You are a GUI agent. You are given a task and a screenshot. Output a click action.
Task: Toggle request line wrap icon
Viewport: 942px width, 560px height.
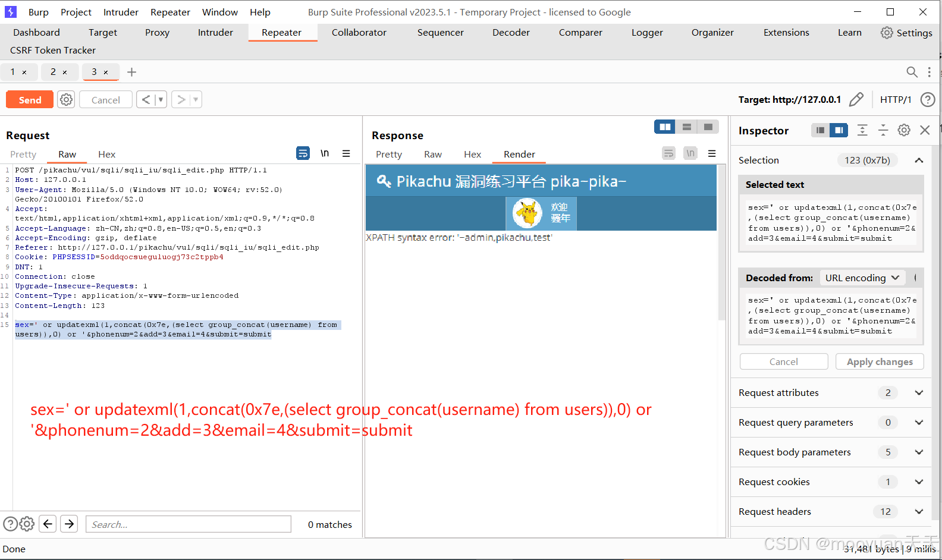click(x=303, y=153)
